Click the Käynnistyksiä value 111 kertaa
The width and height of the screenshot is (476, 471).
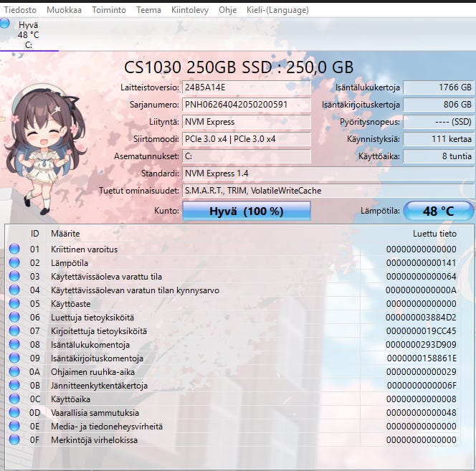pyautogui.click(x=438, y=139)
